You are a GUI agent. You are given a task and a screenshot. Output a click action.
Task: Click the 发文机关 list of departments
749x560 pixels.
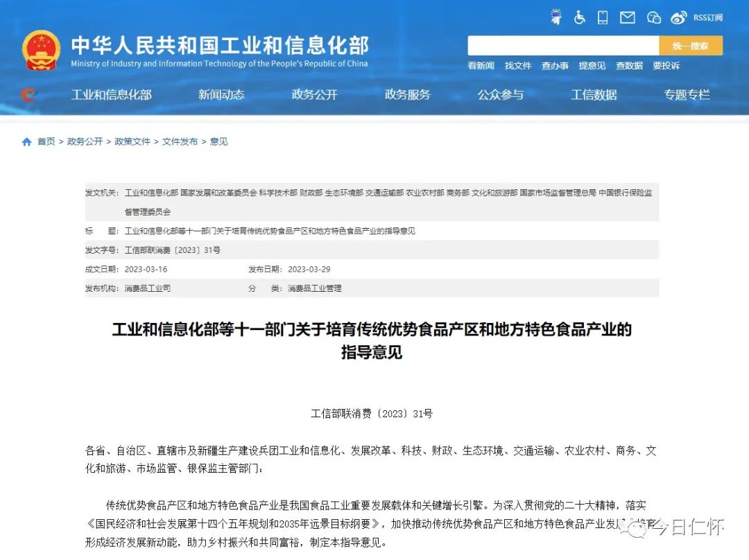point(388,202)
